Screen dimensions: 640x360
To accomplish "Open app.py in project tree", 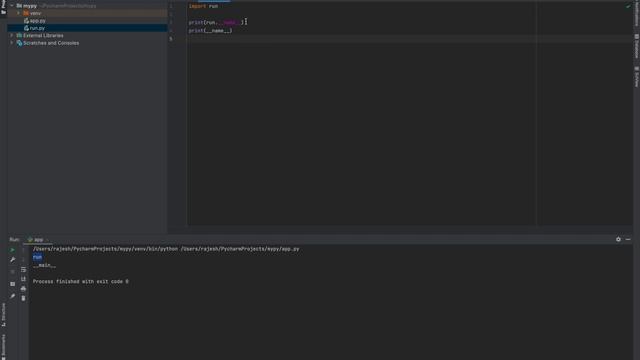I will [37, 21].
